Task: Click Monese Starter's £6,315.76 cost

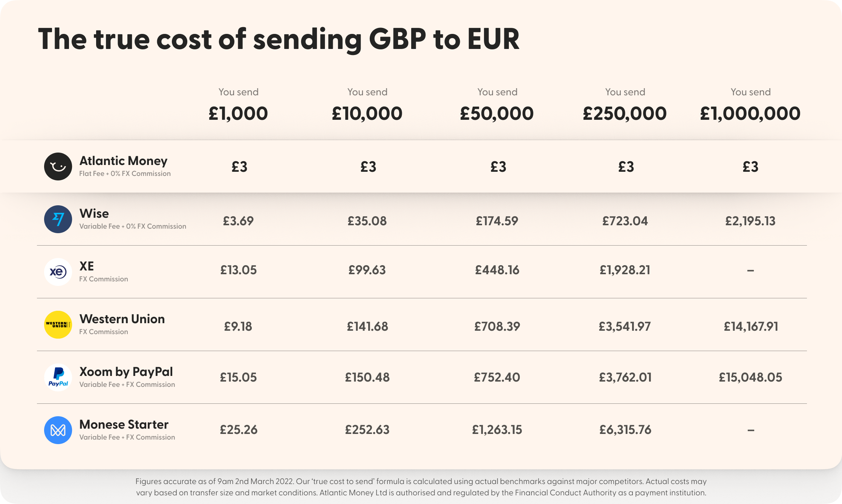Action: 625,430
